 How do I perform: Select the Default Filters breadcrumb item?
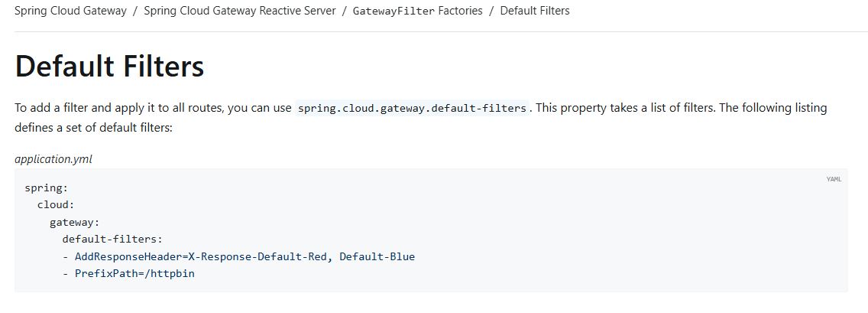click(x=535, y=11)
